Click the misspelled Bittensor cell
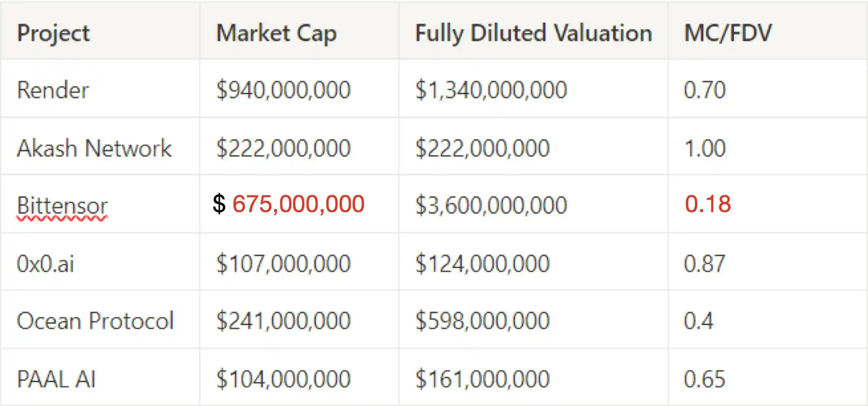868x406 pixels. (62, 205)
